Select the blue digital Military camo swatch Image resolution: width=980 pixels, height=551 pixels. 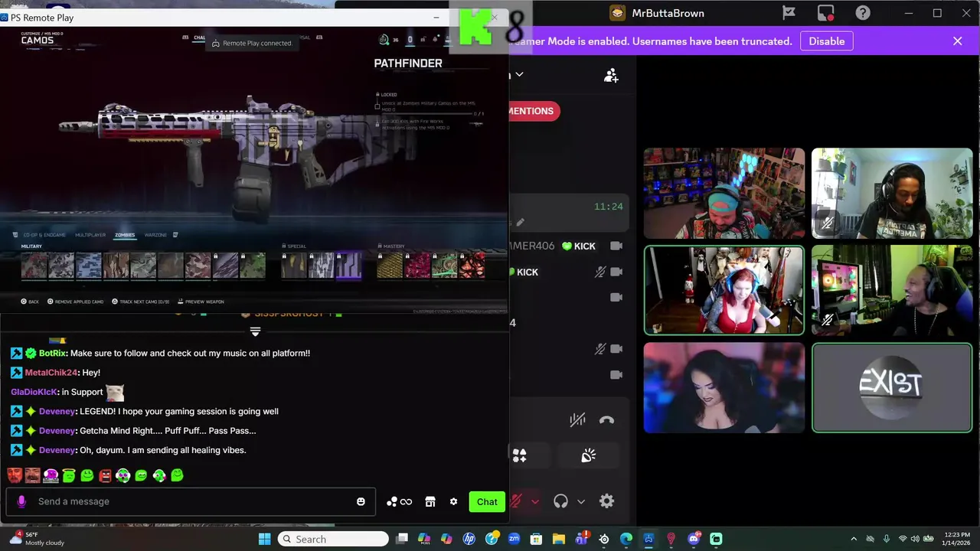click(88, 266)
